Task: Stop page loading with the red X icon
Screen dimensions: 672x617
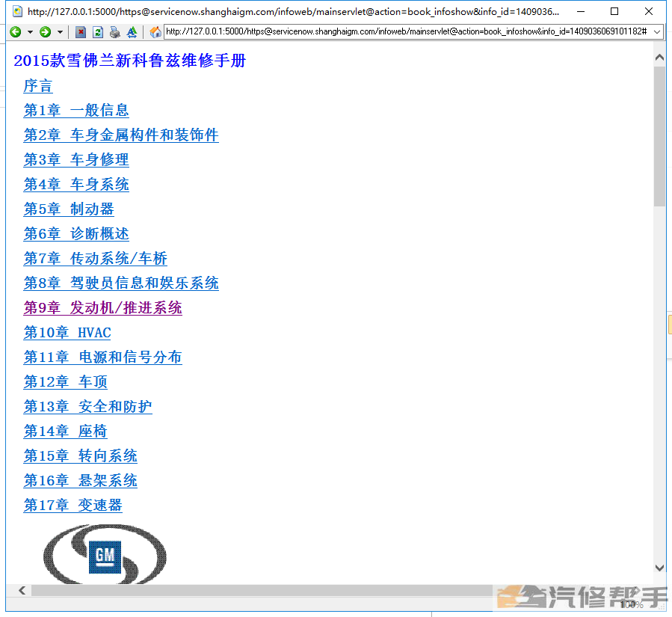Action: tap(81, 32)
